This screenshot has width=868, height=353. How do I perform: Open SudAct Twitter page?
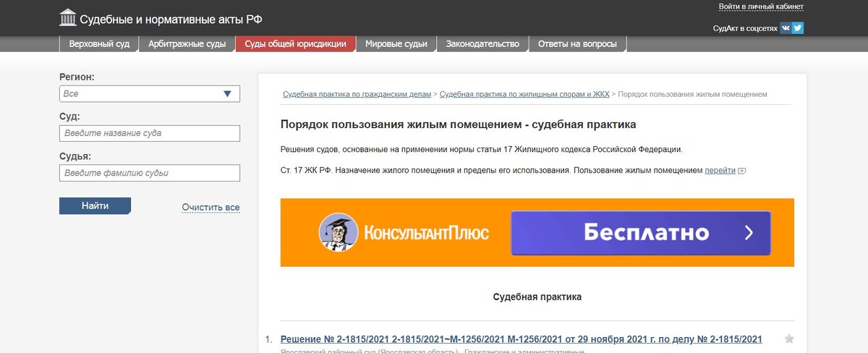point(798,28)
